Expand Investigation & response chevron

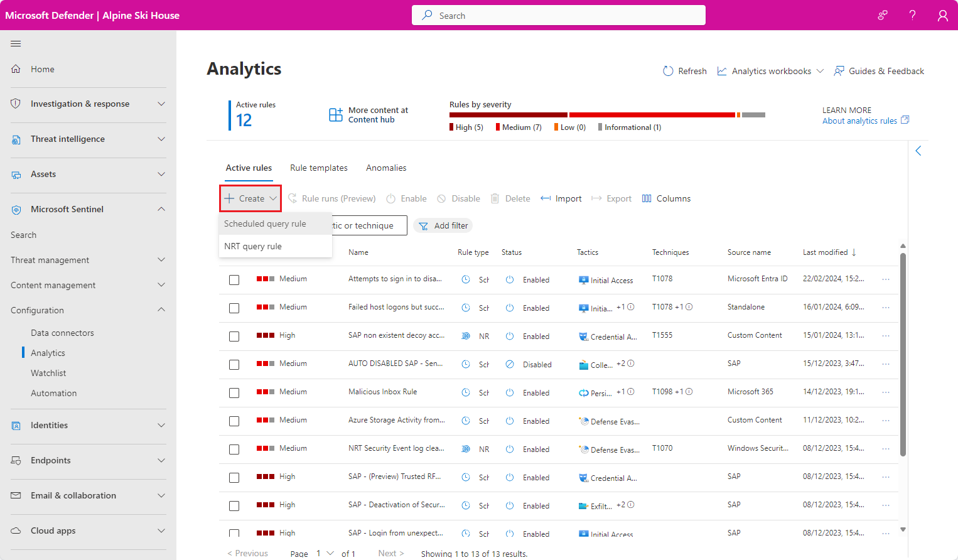161,104
